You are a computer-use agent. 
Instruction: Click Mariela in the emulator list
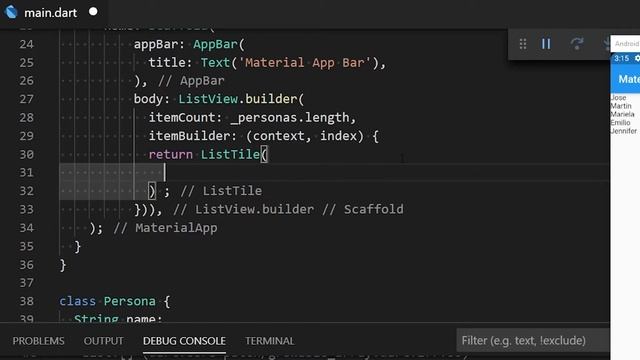coord(622,114)
